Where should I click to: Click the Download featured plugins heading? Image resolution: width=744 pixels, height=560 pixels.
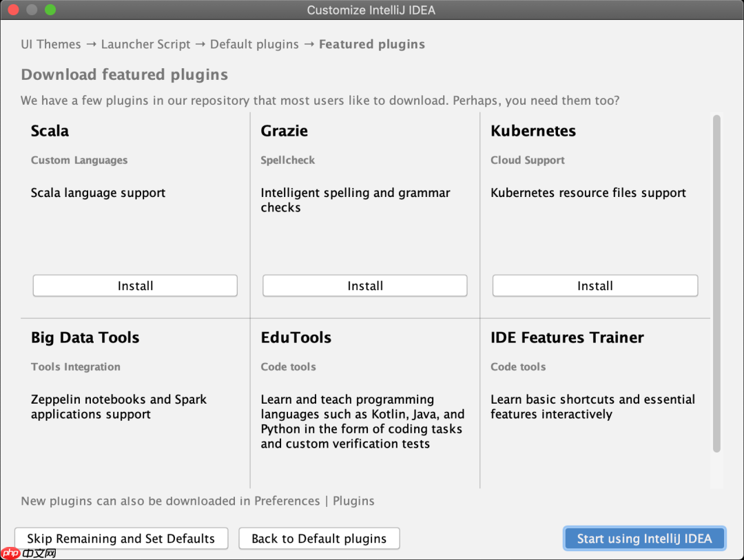tap(124, 74)
